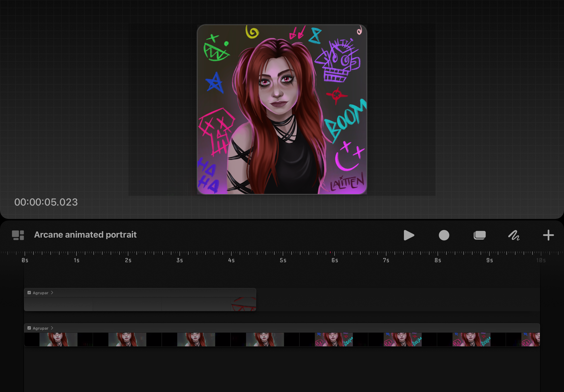Screen dimensions: 564x392
Task: Click the red playhead marker on the ruler
Action: [x=330, y=252]
